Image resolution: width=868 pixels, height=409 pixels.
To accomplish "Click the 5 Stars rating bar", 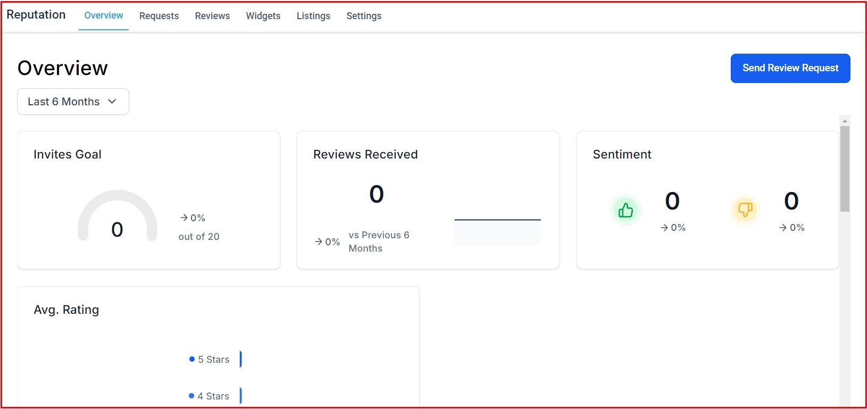I will (x=241, y=360).
